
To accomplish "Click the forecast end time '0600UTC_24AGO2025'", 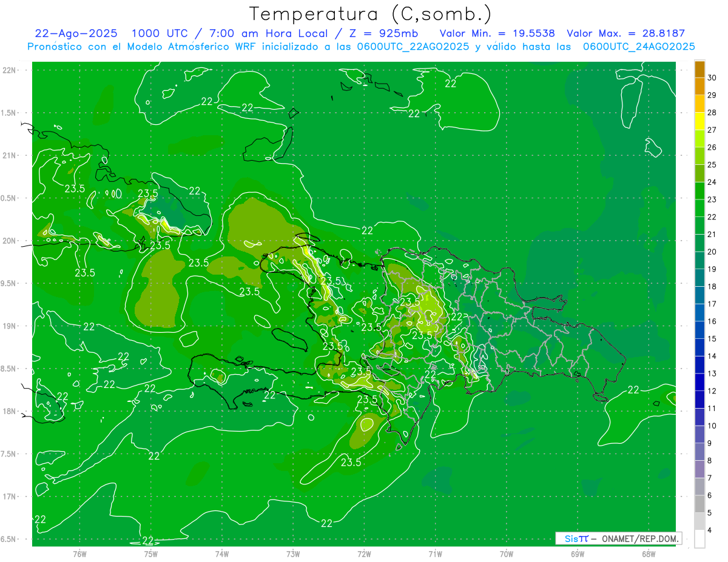I will point(639,47).
